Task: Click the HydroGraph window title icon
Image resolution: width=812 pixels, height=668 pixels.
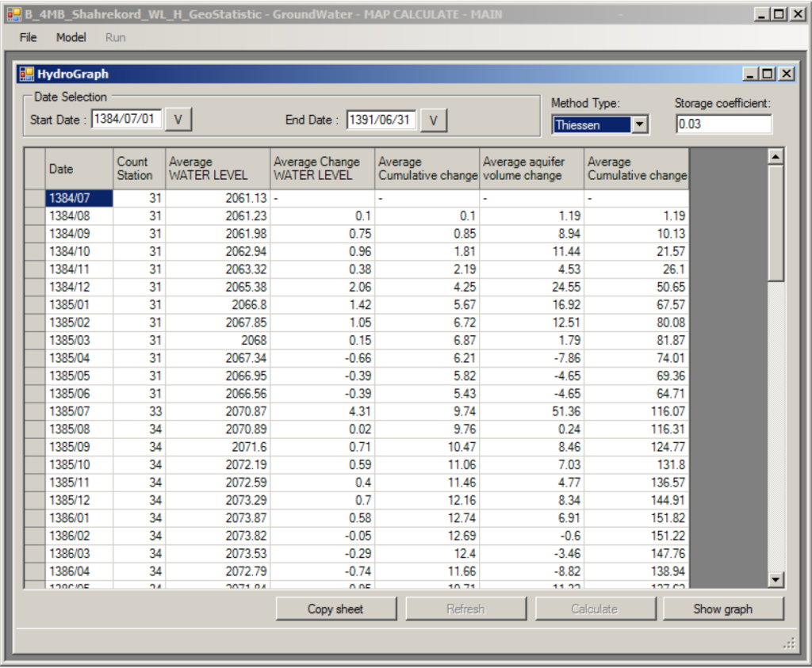Action: [27, 74]
